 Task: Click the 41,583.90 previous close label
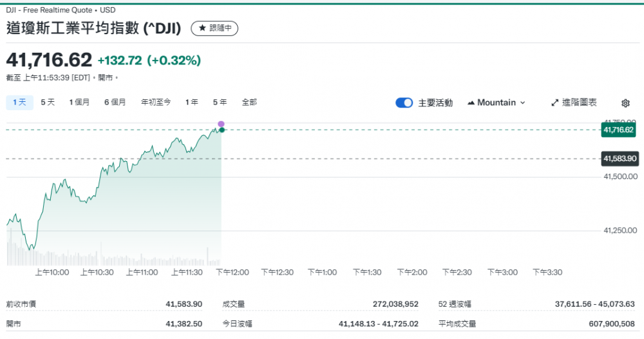(x=618, y=158)
